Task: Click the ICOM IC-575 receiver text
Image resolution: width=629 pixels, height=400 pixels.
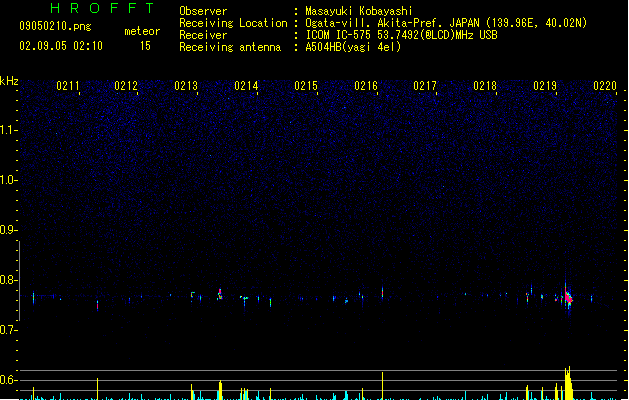Action: [x=402, y=35]
